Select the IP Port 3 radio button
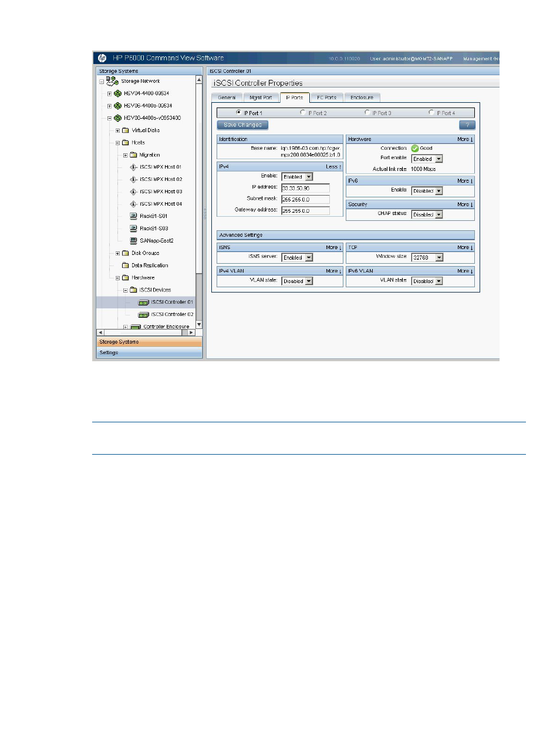 (367, 112)
